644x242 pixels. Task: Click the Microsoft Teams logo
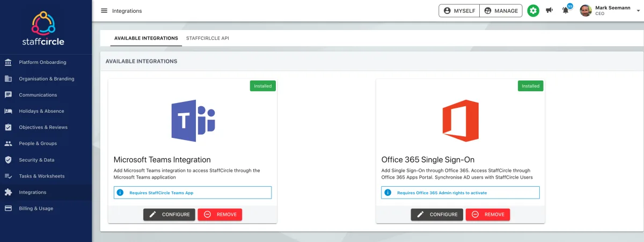coord(193,121)
